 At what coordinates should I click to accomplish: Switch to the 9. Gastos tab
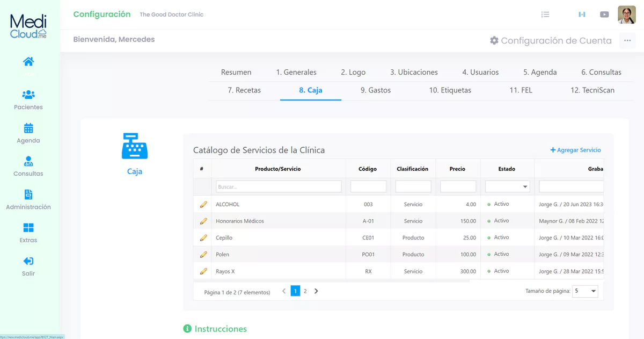click(x=376, y=90)
